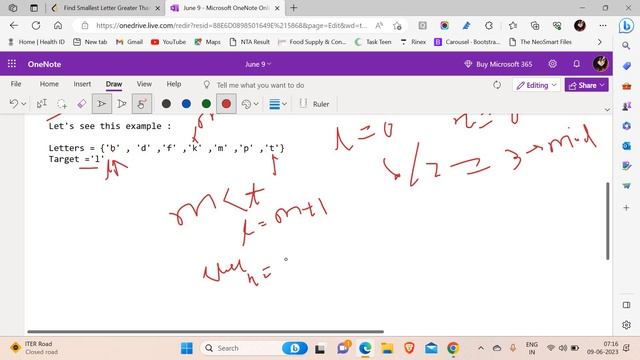The height and width of the screenshot is (360, 640).
Task: Open the OneNote account profile picture
Action: (600, 64)
